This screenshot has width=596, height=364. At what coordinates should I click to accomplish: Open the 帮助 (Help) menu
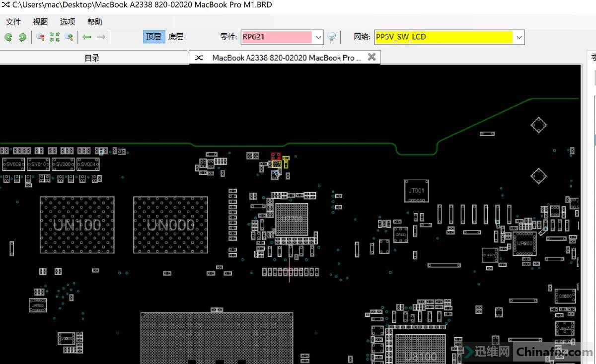94,22
